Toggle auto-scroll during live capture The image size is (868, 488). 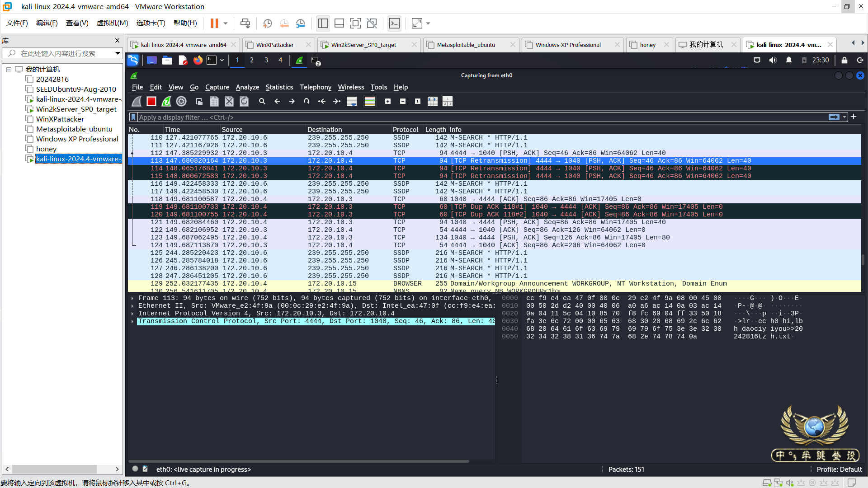pyautogui.click(x=352, y=101)
